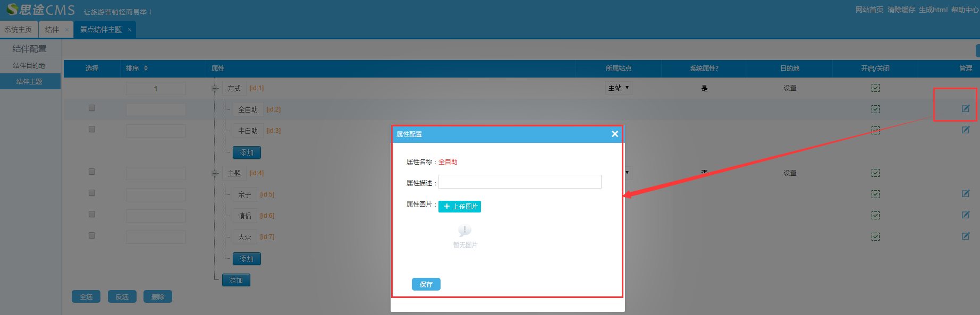
Task: Click the edit icon for 全自助 row
Action: pyautogui.click(x=965, y=109)
